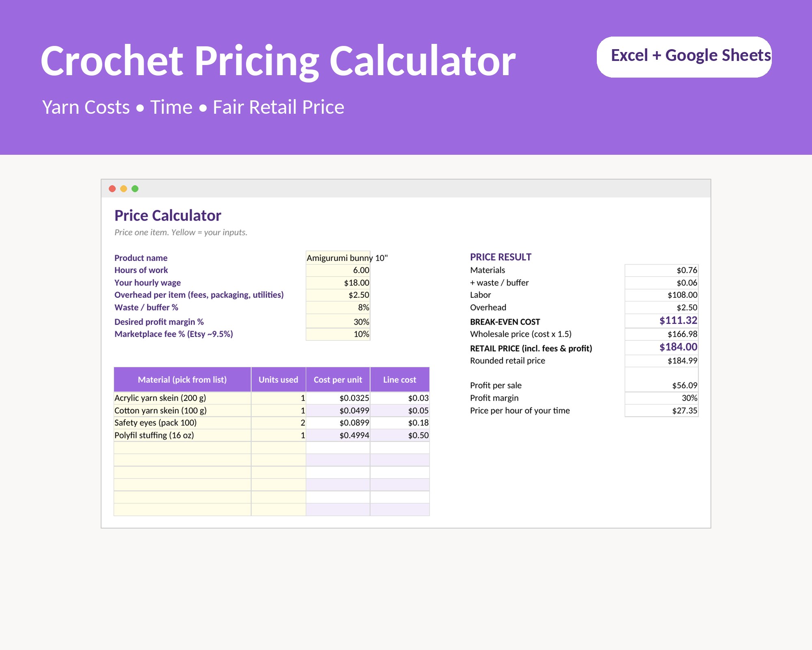Open the Cotton yarn skein (100 g) material cell
This screenshot has width=812, height=650.
click(x=182, y=410)
